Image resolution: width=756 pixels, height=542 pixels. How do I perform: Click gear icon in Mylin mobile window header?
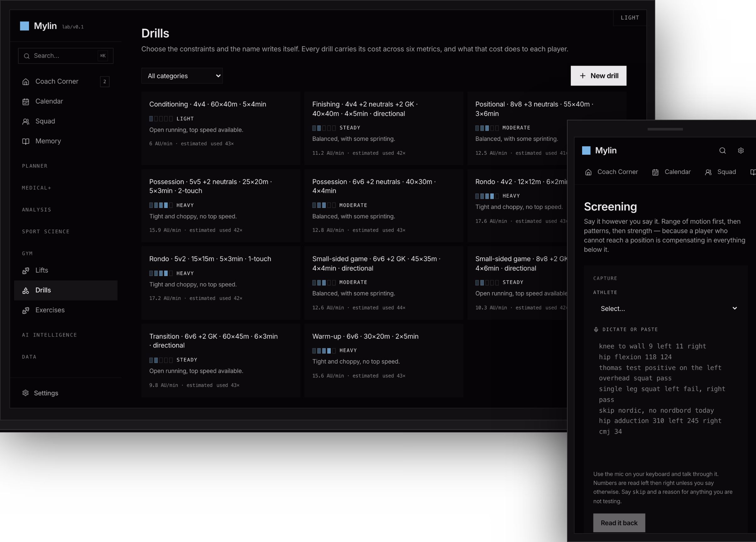pos(741,151)
